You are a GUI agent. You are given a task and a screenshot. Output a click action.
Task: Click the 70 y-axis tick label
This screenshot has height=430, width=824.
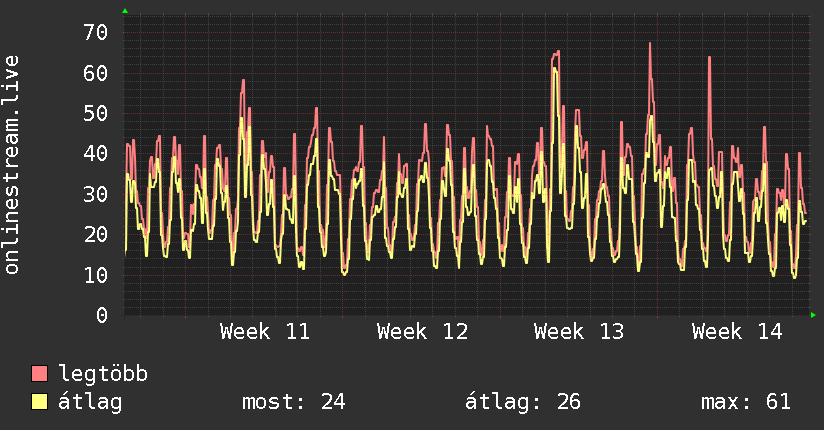tap(96, 33)
